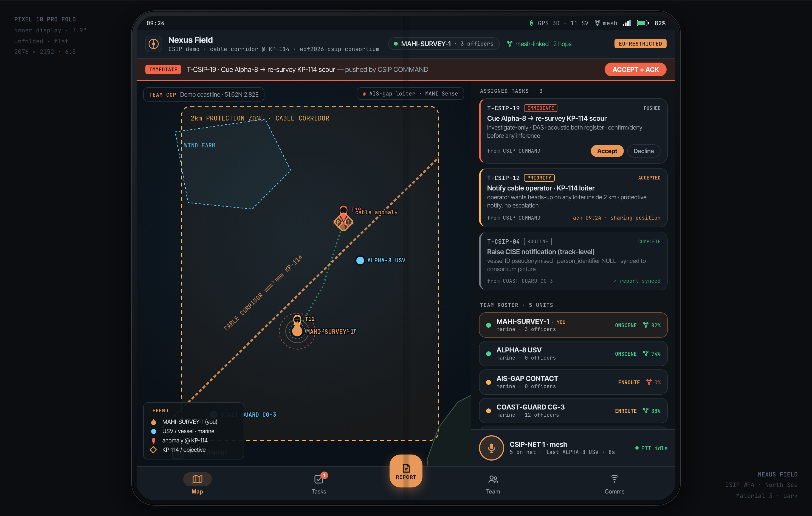The image size is (812, 516).
Task: Click the IMMEDIATE tag on T-CSIP-19 card
Action: (x=540, y=108)
